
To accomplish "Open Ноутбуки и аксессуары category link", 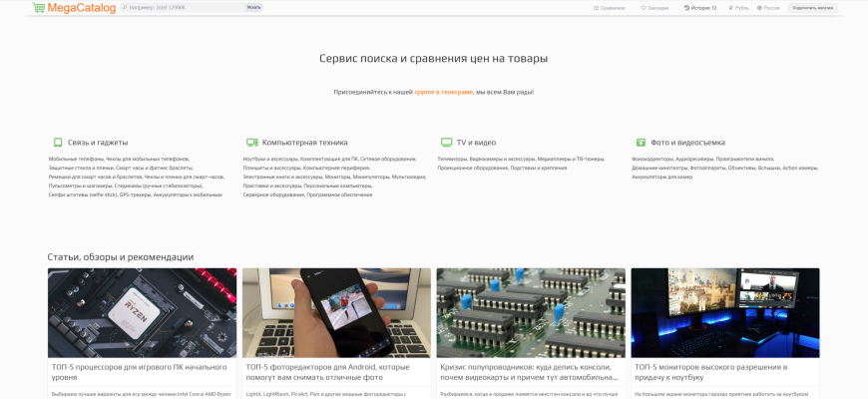I will pos(270,159).
